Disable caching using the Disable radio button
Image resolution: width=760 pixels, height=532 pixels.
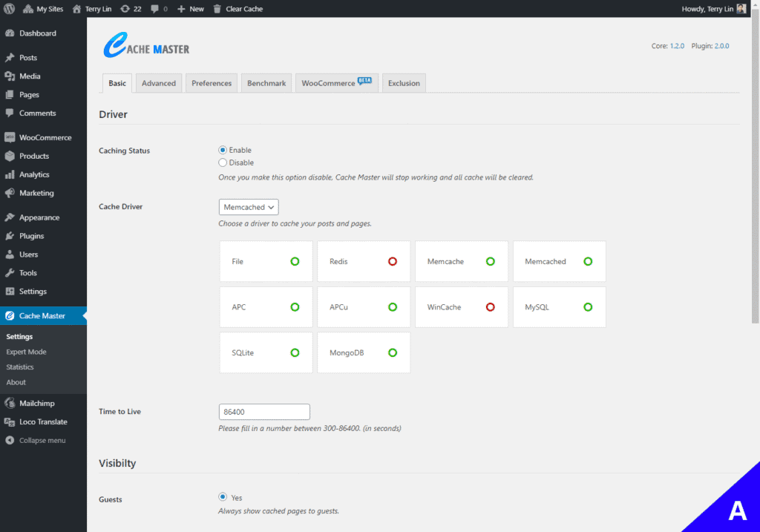tap(223, 162)
